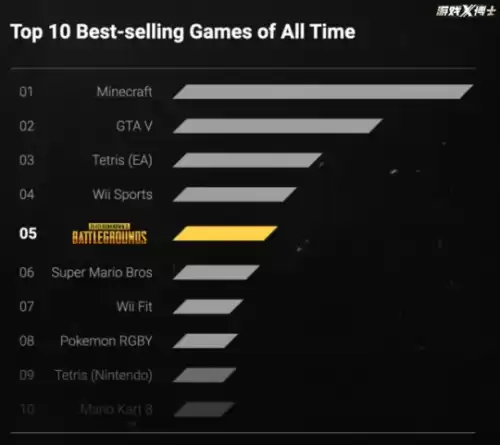
Task: Click the Wii Sports label
Action: [x=123, y=195]
